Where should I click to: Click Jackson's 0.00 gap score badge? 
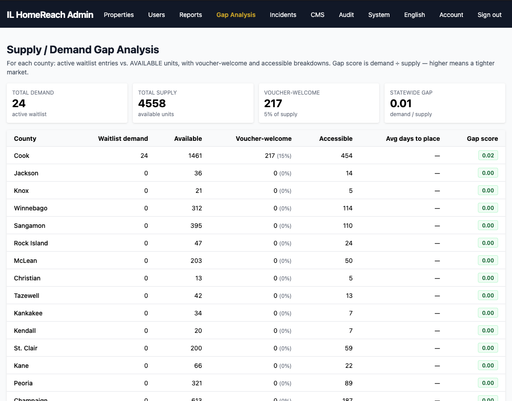pyautogui.click(x=488, y=173)
